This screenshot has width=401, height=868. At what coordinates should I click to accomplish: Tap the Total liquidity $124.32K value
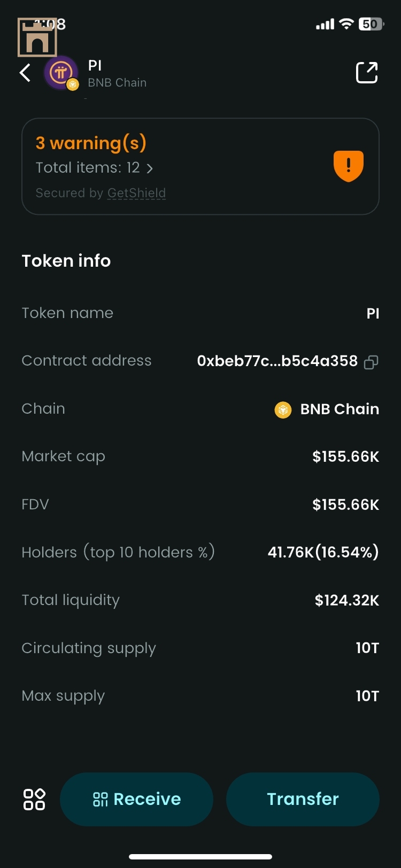tap(346, 600)
